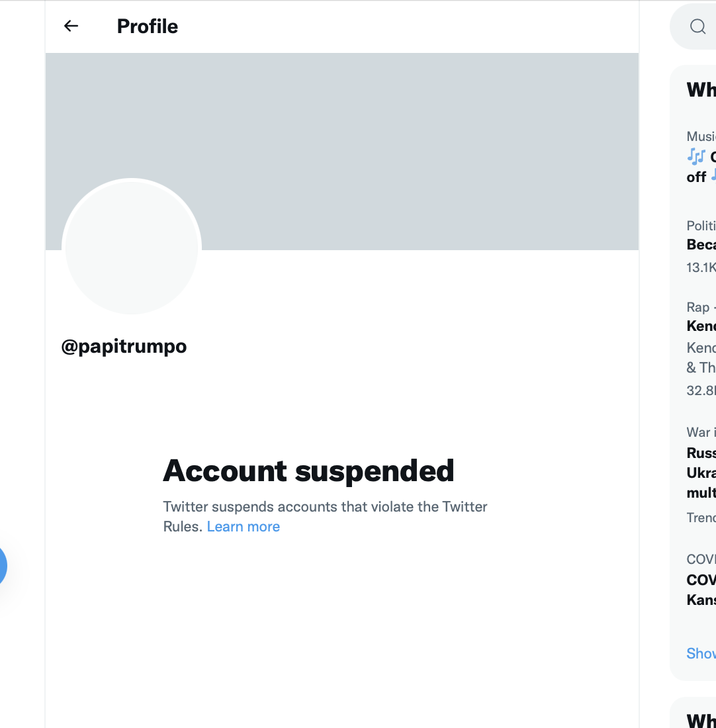The image size is (716, 728).
Task: Open the Learn more link
Action: click(x=244, y=527)
